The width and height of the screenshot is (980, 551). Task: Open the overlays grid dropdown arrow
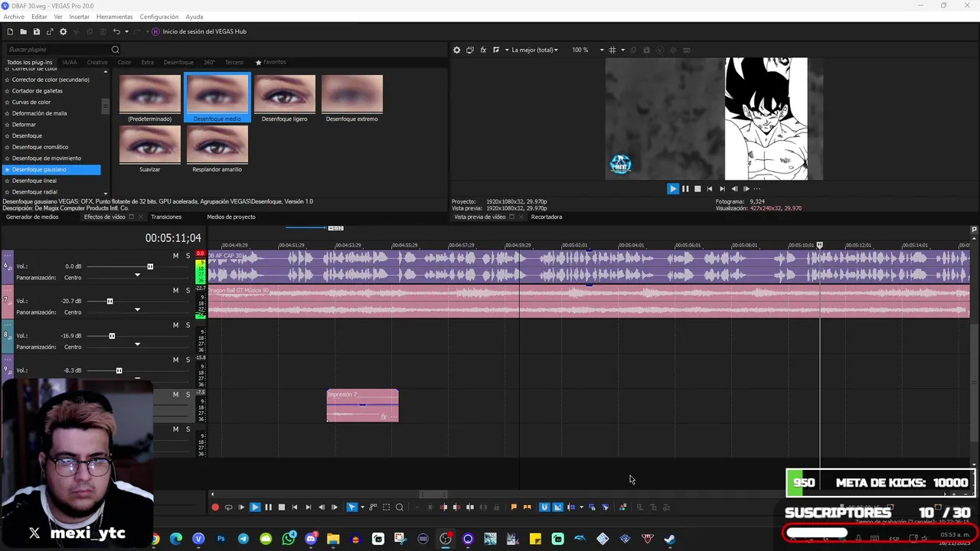click(x=622, y=50)
